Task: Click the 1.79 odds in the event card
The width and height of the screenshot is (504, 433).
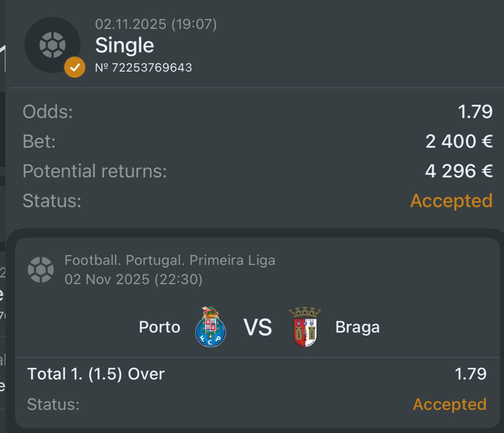Action: 471,374
